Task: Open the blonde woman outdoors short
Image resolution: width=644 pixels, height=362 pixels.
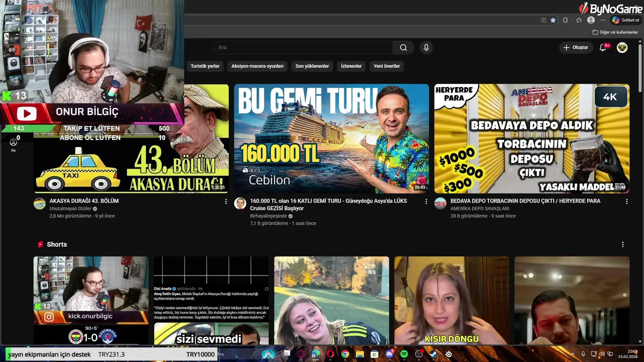Action: 332,301
